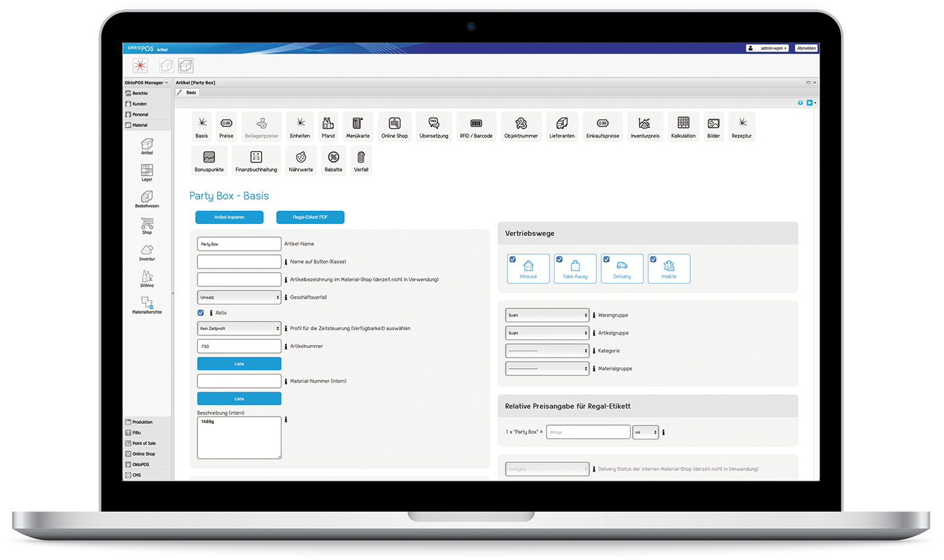Viewport: 944px width, 560px height.
Task: Open the Rezeptur section
Action: point(741,126)
